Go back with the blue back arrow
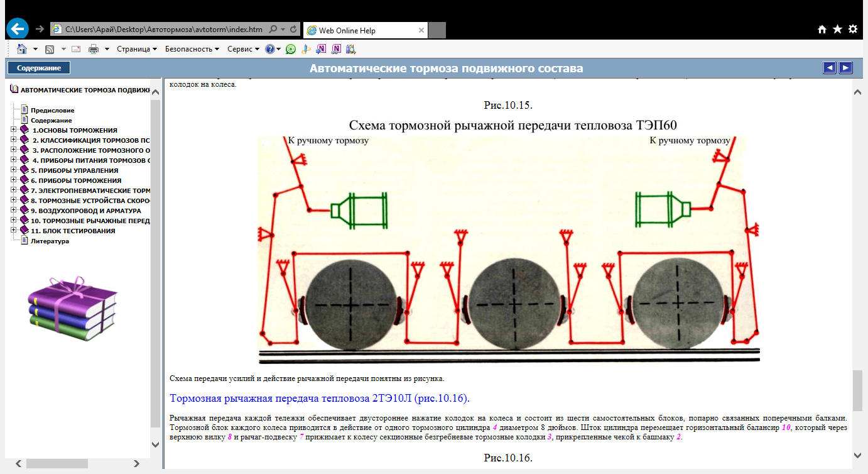The height and width of the screenshot is (474, 868). pyautogui.click(x=18, y=28)
